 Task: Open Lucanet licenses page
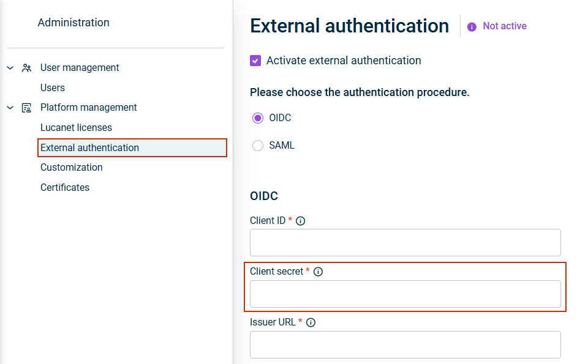[76, 127]
